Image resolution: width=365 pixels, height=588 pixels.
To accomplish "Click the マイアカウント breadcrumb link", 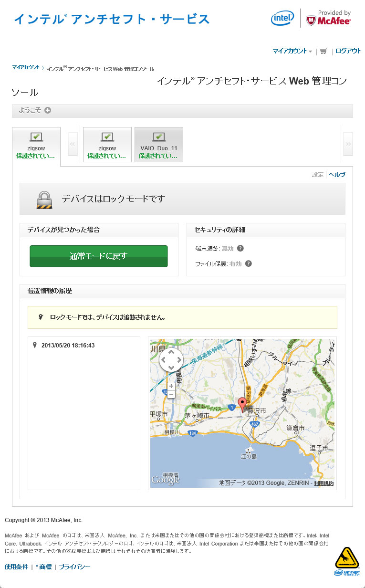I will (x=26, y=67).
